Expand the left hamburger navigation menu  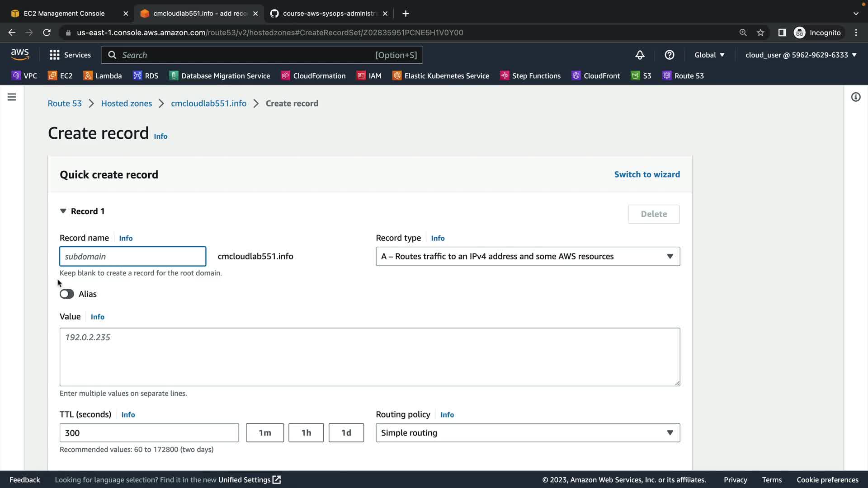[12, 97]
